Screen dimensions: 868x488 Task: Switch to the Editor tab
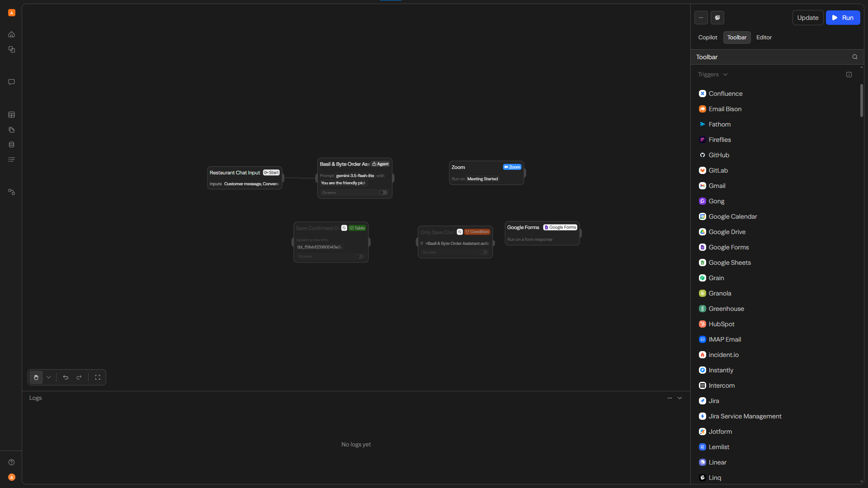point(764,38)
